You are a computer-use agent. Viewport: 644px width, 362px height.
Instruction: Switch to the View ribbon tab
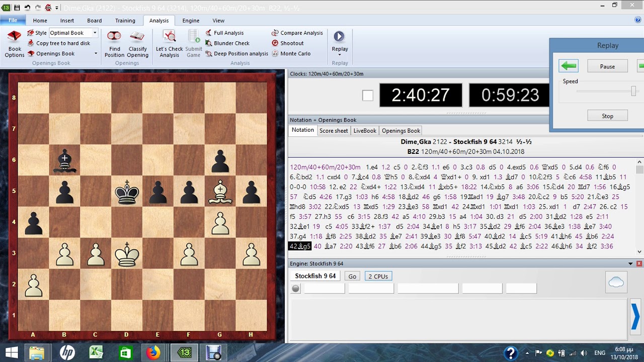click(x=218, y=21)
